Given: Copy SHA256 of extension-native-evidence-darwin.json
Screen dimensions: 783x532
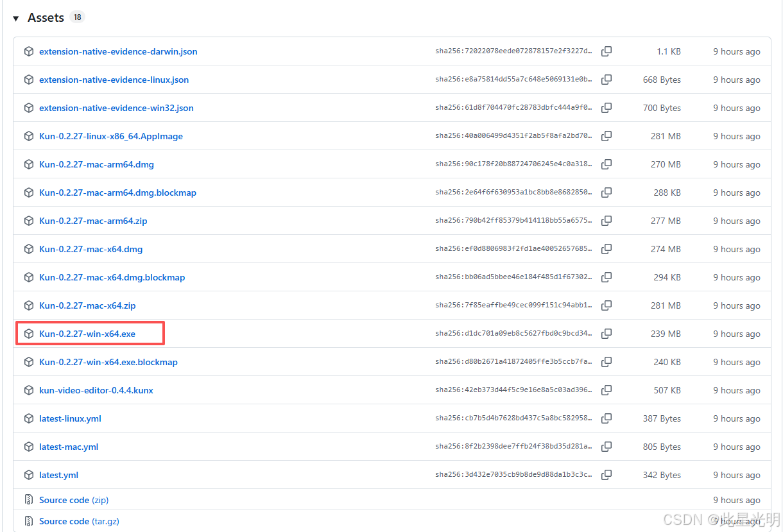Looking at the screenshot, I should 607,51.
